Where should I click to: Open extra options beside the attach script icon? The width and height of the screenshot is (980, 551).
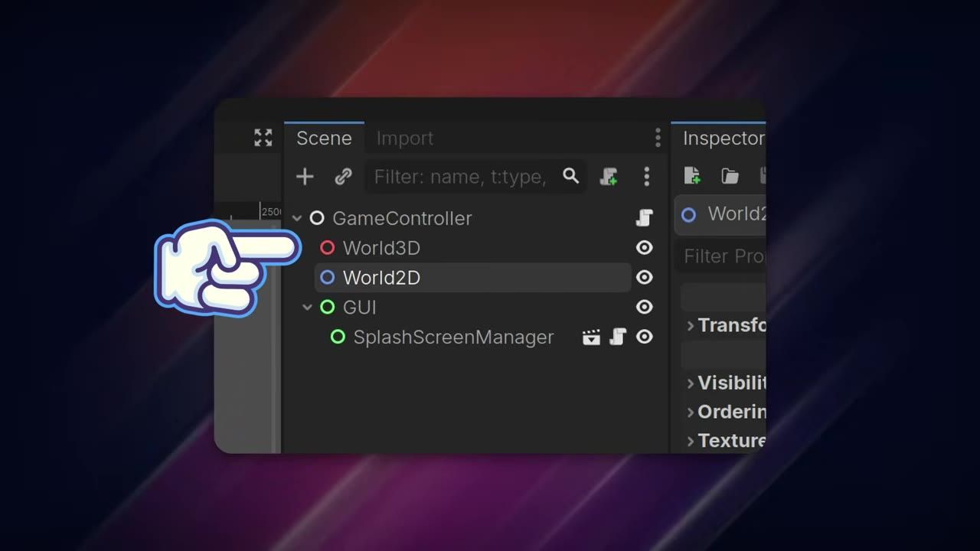coord(647,177)
